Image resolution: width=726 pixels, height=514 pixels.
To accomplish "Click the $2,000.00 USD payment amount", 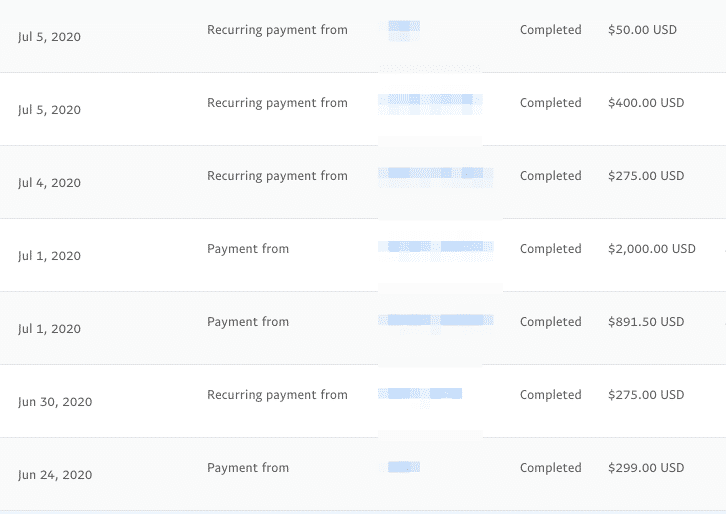I will (x=651, y=249).
